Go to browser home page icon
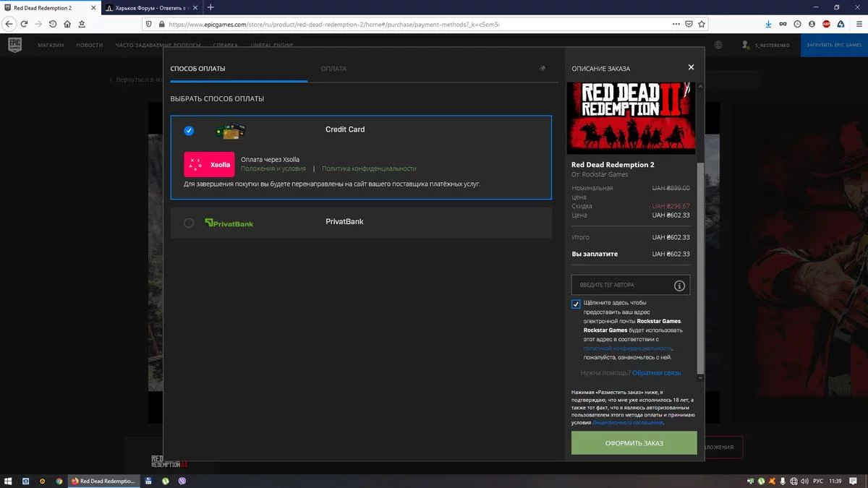This screenshot has width=868, height=488. [67, 24]
